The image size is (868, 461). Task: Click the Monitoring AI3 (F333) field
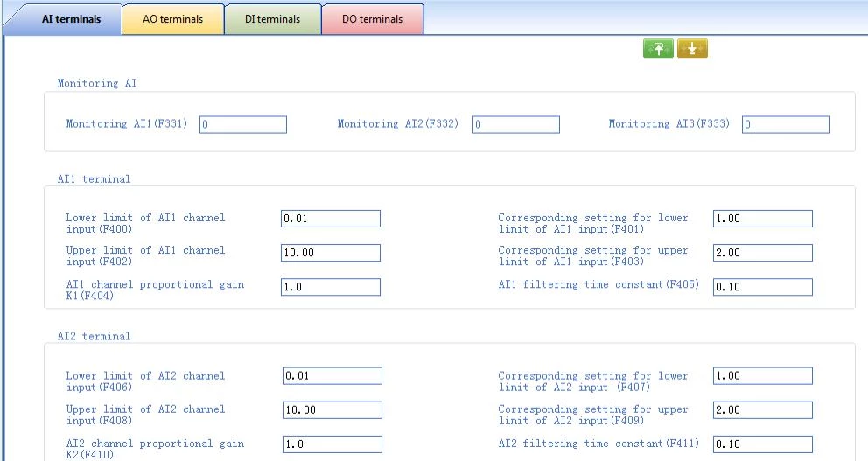coord(786,125)
